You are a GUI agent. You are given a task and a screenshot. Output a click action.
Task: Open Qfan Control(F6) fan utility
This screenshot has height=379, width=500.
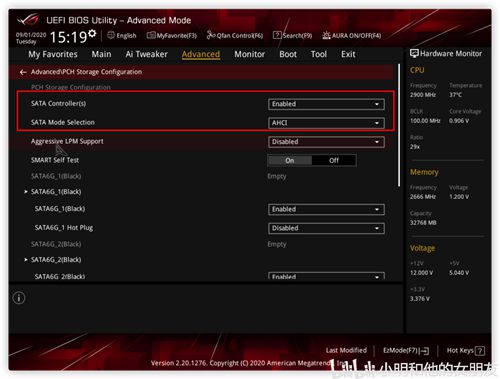point(235,35)
